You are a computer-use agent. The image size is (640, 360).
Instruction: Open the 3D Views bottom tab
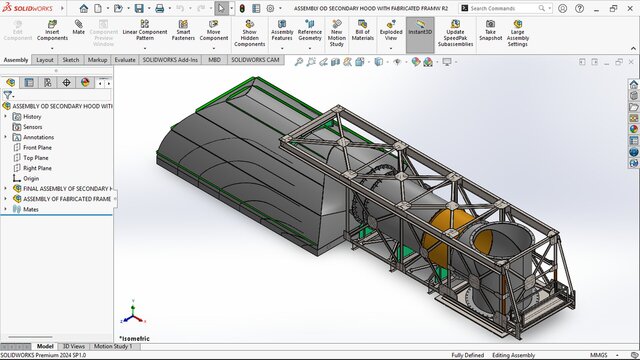73,347
